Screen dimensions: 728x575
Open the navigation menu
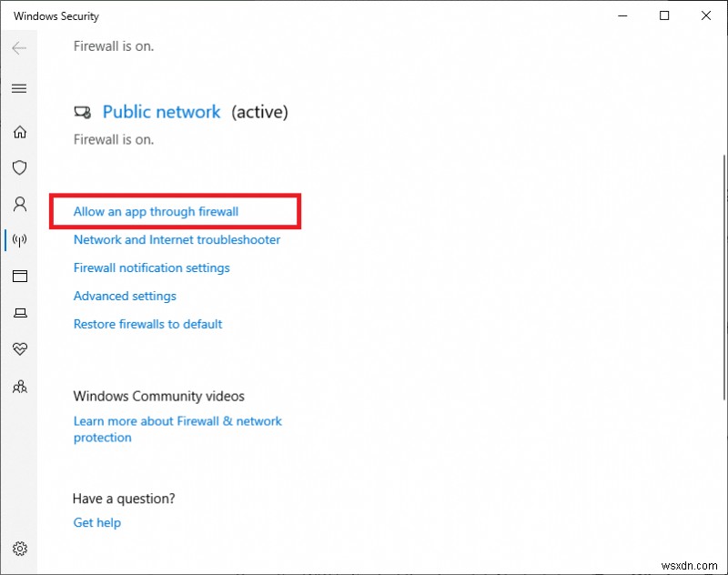[20, 88]
